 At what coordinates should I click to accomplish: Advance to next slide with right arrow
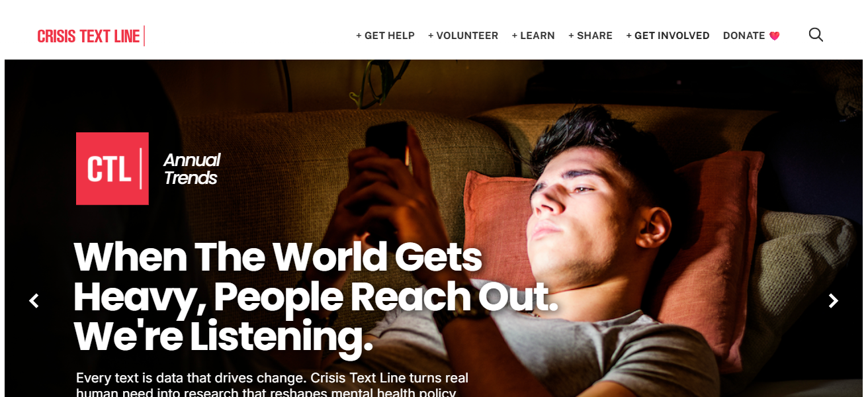pos(834,301)
